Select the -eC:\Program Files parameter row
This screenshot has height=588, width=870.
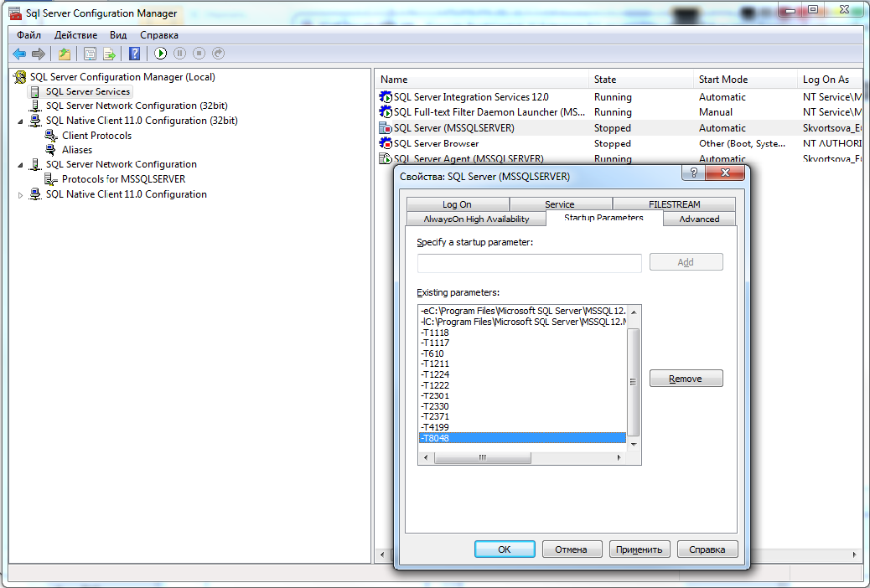tap(523, 312)
